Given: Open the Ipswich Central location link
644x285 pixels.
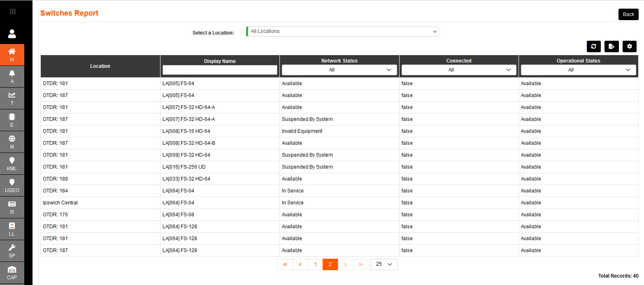Looking at the screenshot, I should click(60, 202).
